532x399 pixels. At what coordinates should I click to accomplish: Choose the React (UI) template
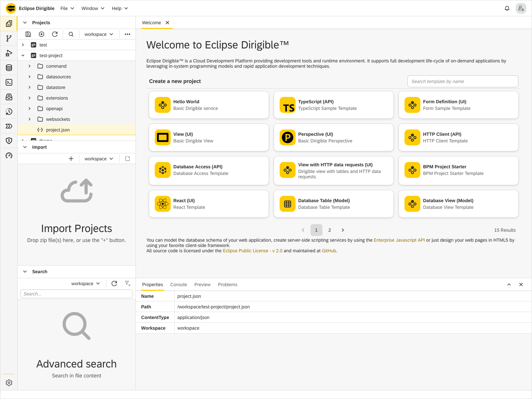click(x=209, y=204)
